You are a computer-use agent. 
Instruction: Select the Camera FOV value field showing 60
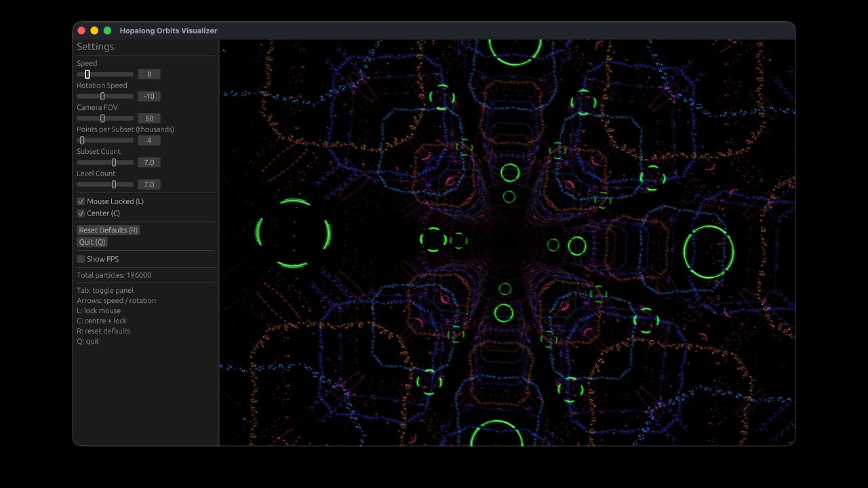(x=149, y=118)
